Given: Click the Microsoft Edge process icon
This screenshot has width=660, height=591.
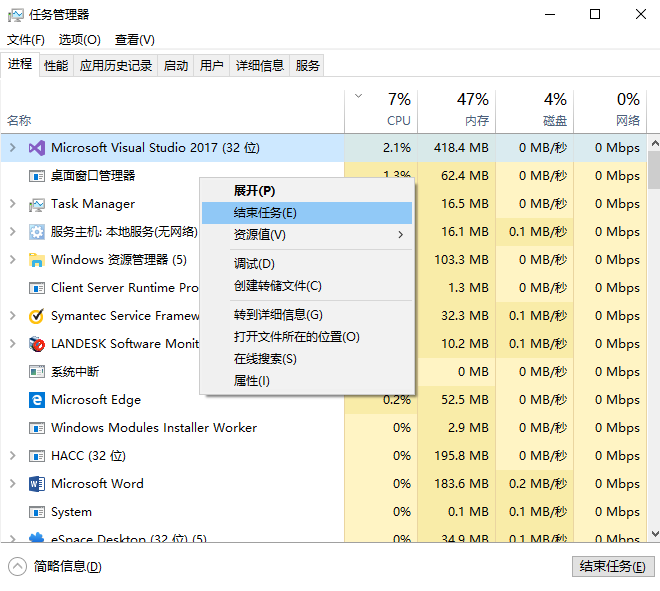Looking at the screenshot, I should [x=37, y=400].
